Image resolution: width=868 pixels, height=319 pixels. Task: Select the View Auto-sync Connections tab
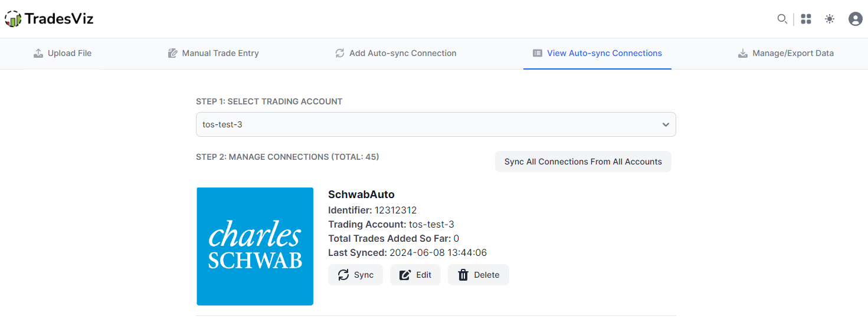tap(597, 53)
